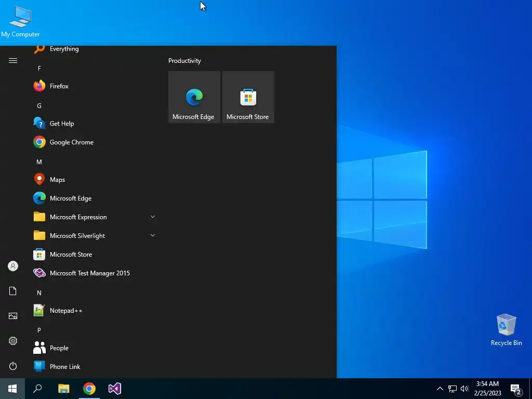This screenshot has height=399, width=532.
Task: Open the taskbar clock and date
Action: [x=487, y=389]
